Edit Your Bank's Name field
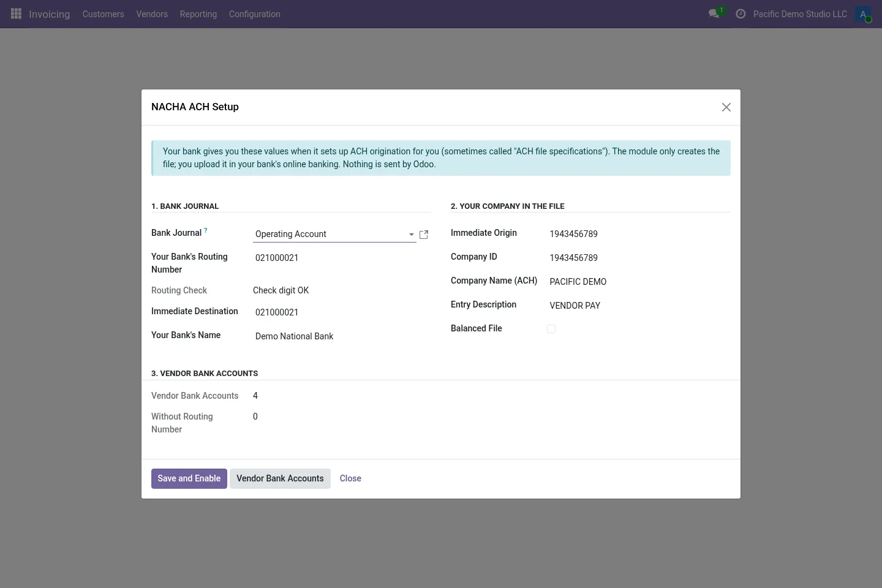 point(342,336)
